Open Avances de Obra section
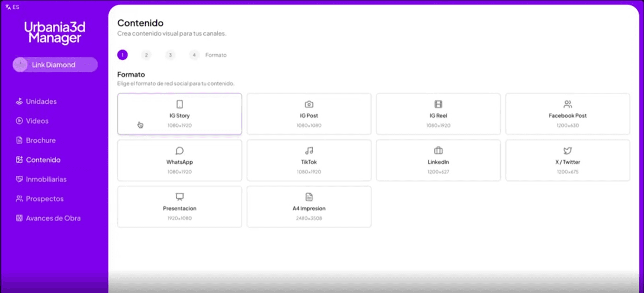Viewport: 644px width, 293px height. point(53,218)
